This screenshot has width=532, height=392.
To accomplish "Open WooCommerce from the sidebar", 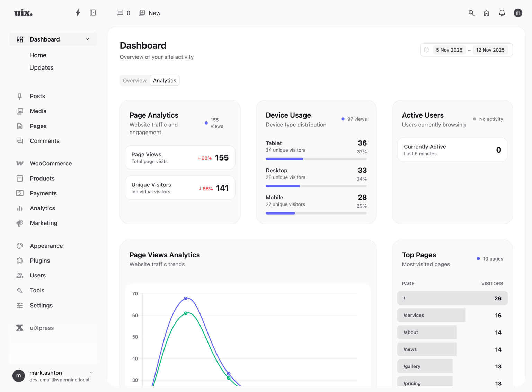I will [x=51, y=163].
